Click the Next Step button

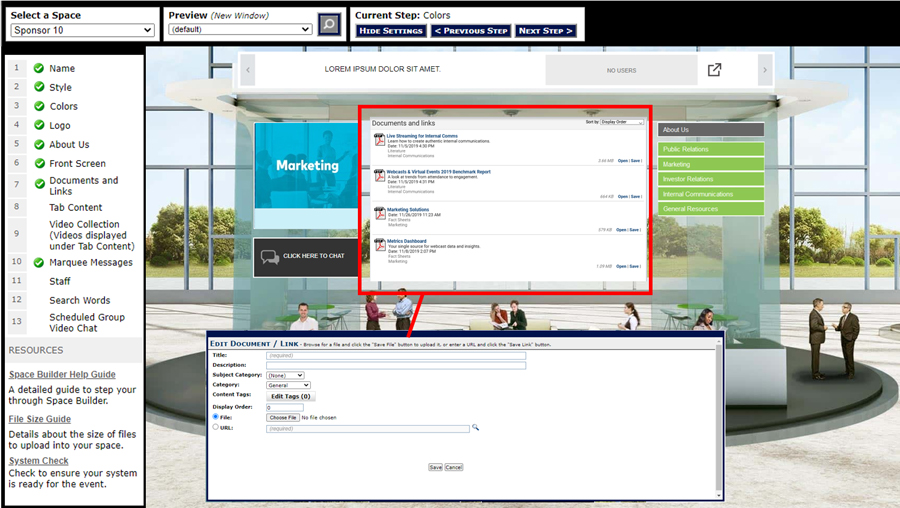pyautogui.click(x=546, y=31)
